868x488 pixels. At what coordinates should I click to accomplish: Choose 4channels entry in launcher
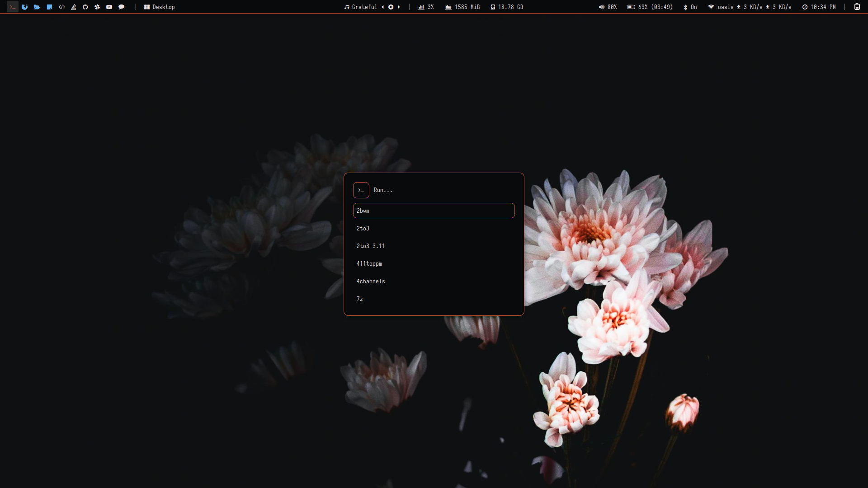[370, 281]
